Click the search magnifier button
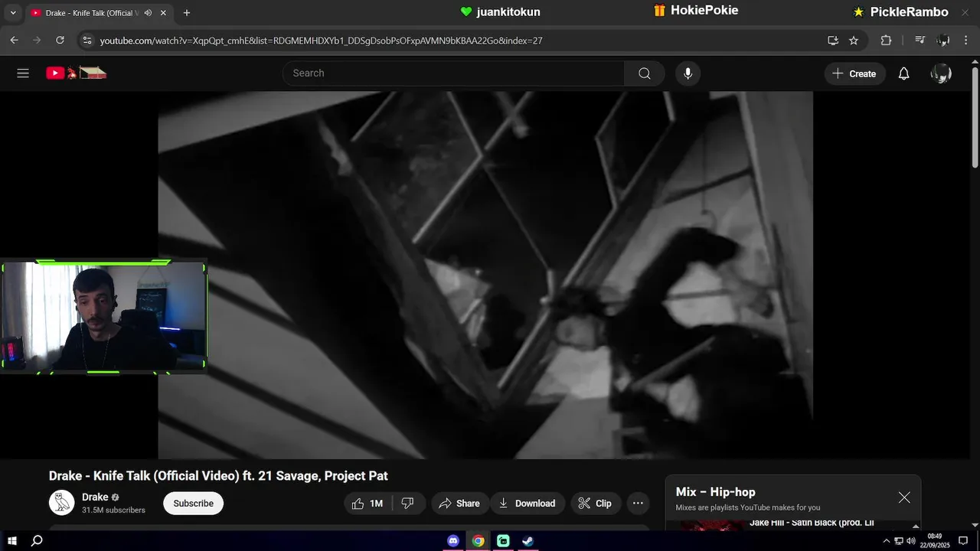980x551 pixels. click(644, 73)
